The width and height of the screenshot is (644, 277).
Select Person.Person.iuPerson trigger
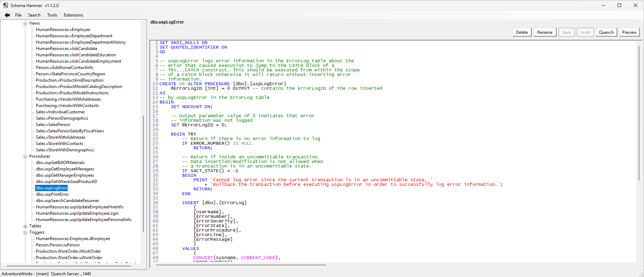tap(58, 245)
